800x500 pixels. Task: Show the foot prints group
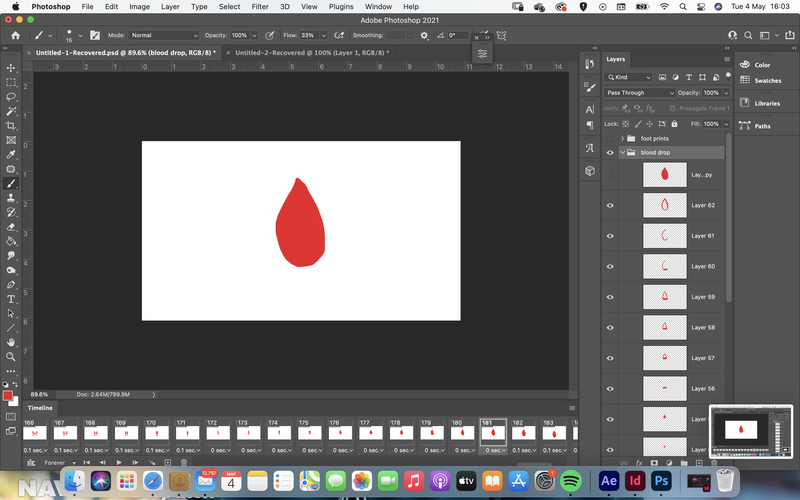[x=610, y=138]
